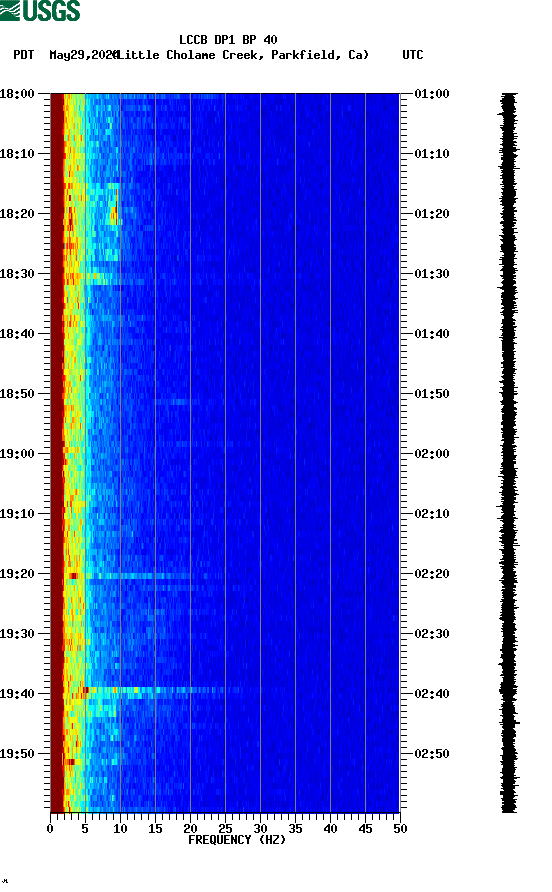Click the "01:20" UTC time label
552x892 pixels.
point(432,213)
